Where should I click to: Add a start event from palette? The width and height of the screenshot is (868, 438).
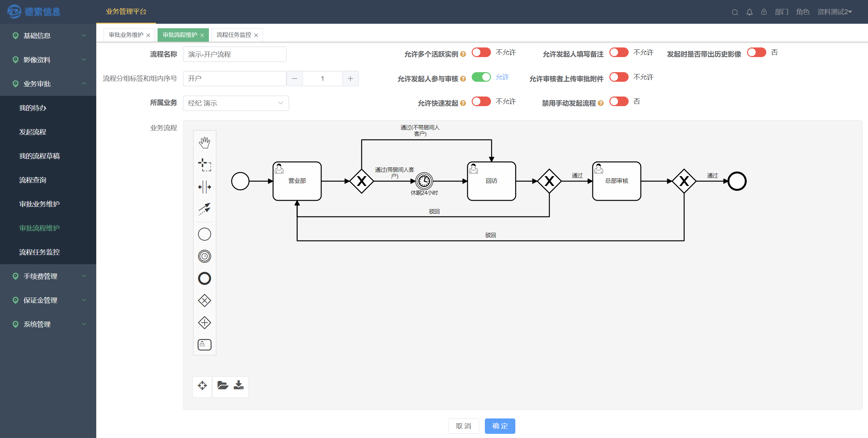(204, 234)
